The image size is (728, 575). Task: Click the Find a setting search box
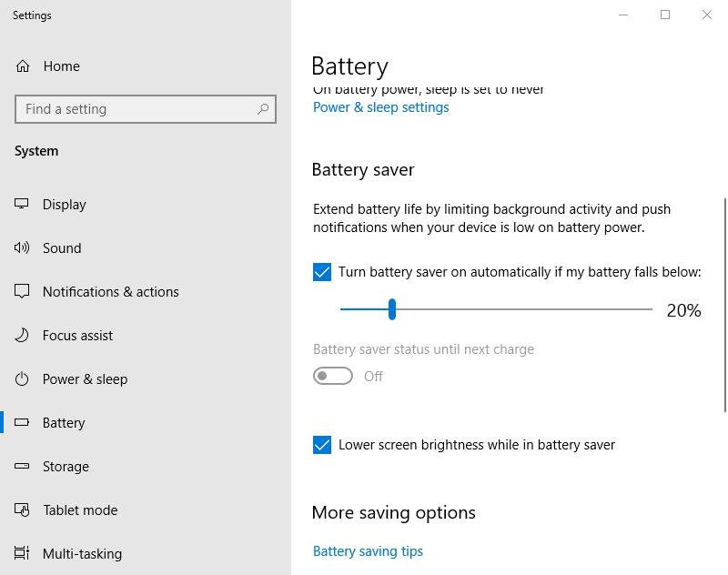point(146,109)
